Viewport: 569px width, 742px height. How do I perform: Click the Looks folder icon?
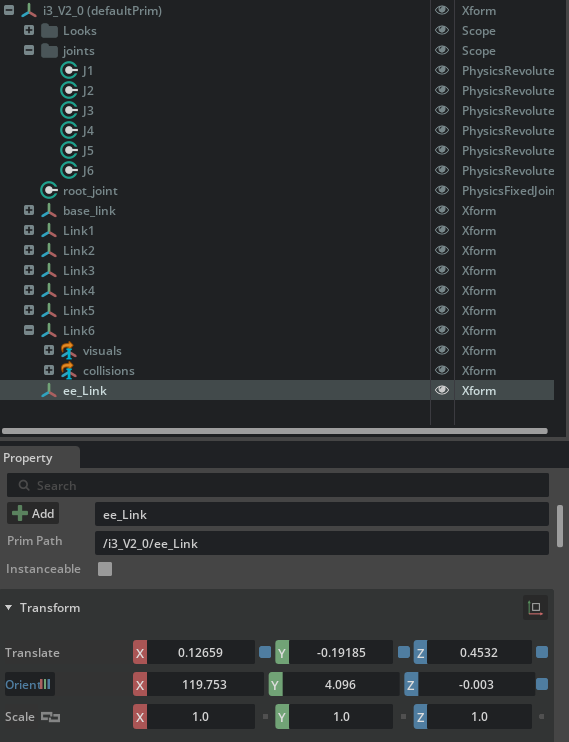[x=49, y=31]
